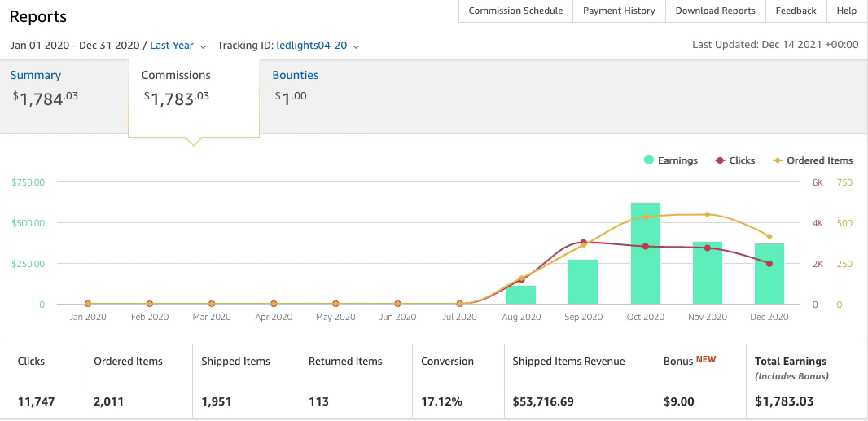Viewport: 868px width, 421px height.
Task: Click the Nov 2020 earnings bar
Action: coord(708,273)
